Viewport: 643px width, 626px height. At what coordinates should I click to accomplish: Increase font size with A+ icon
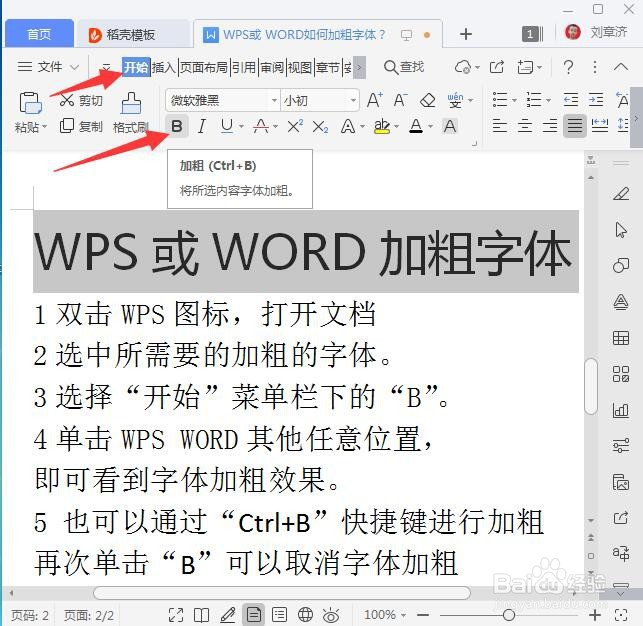click(374, 100)
